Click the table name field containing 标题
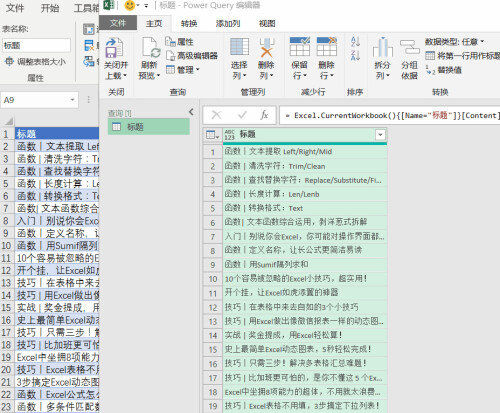500x413 pixels. click(37, 45)
